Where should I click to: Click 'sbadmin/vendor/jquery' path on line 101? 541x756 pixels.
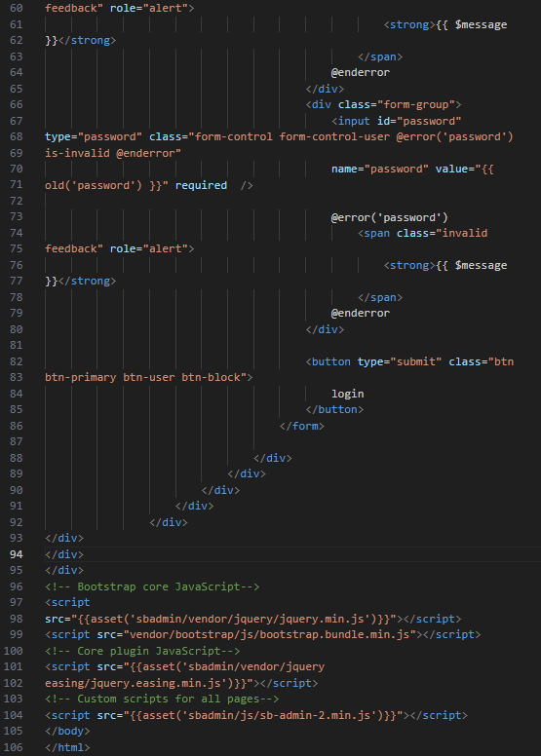pyautogui.click(x=256, y=666)
